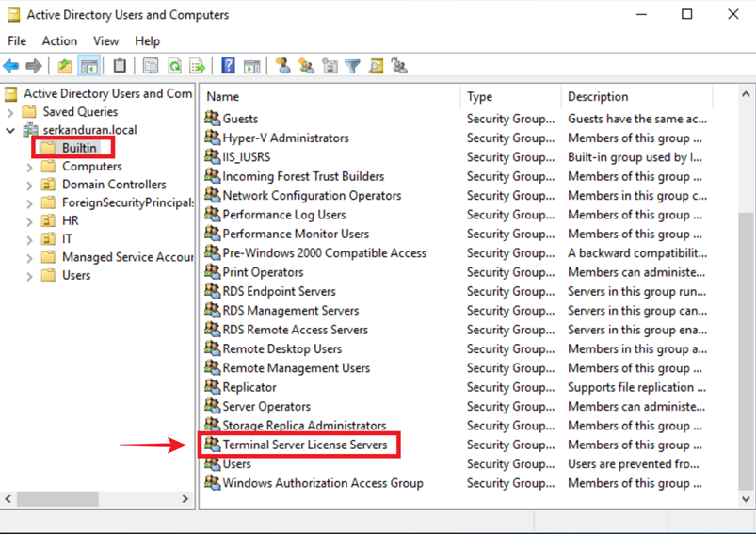
Task: Open the File menu
Action: (17, 41)
